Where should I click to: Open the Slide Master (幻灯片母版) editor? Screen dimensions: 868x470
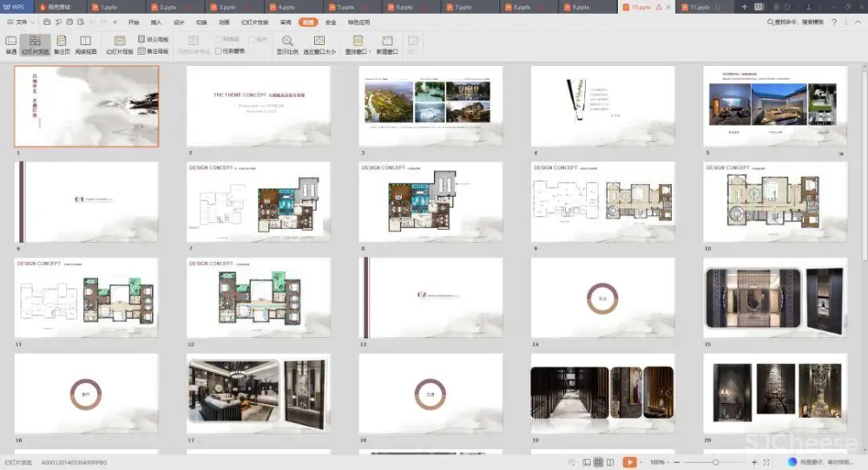[120, 44]
